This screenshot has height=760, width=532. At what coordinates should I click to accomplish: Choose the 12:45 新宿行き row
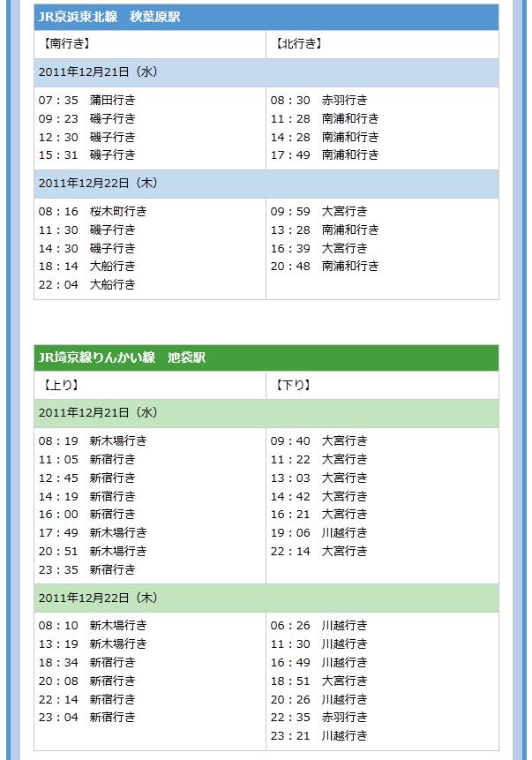click(x=87, y=478)
